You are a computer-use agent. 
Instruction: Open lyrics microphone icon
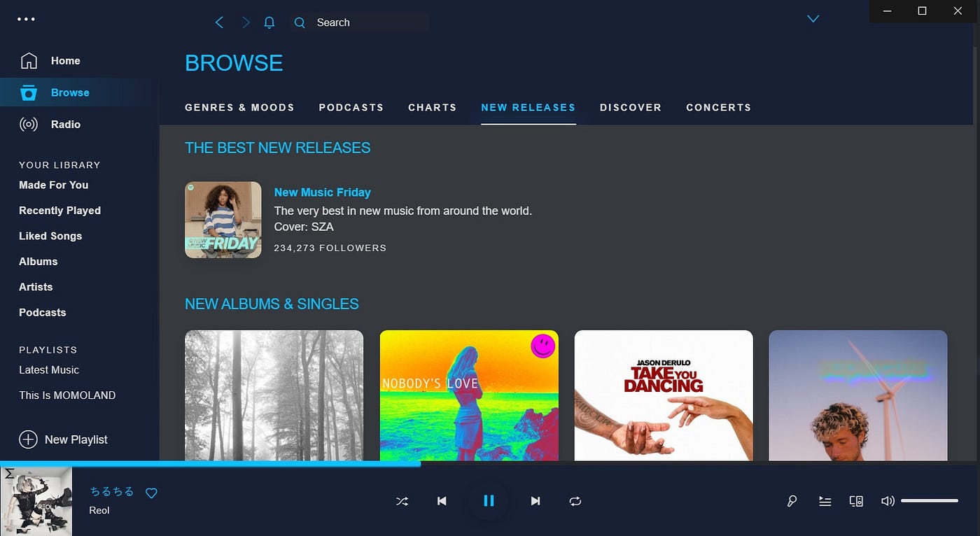tap(792, 501)
